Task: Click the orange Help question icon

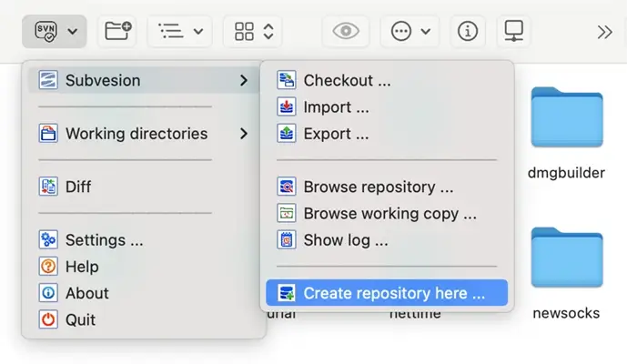Action: [x=48, y=267]
